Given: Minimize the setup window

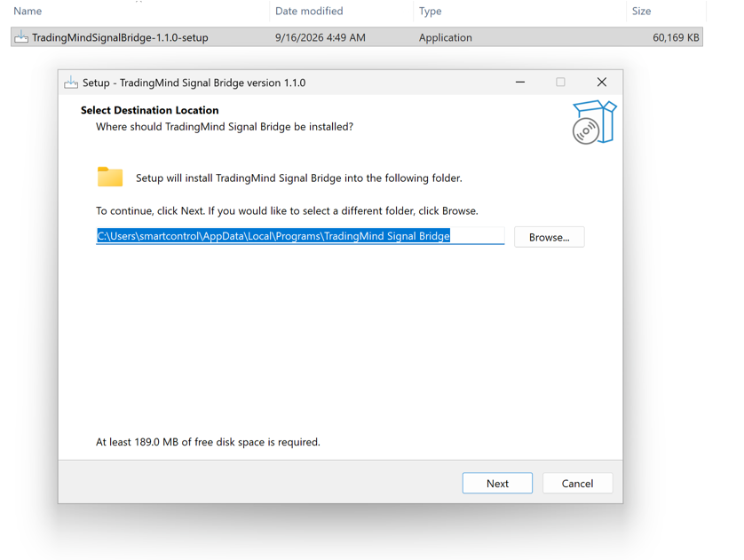Looking at the screenshot, I should pos(520,82).
